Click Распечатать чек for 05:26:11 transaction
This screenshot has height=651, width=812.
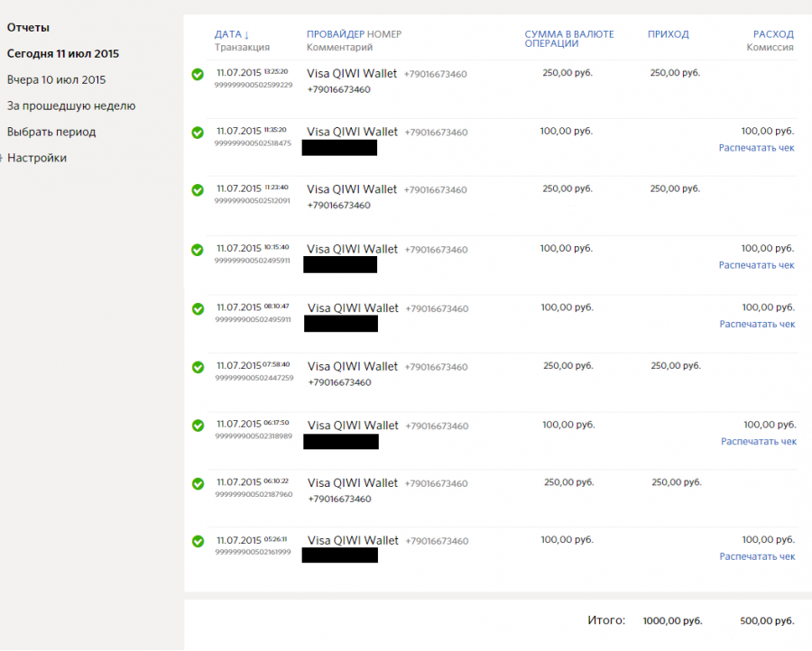(757, 556)
